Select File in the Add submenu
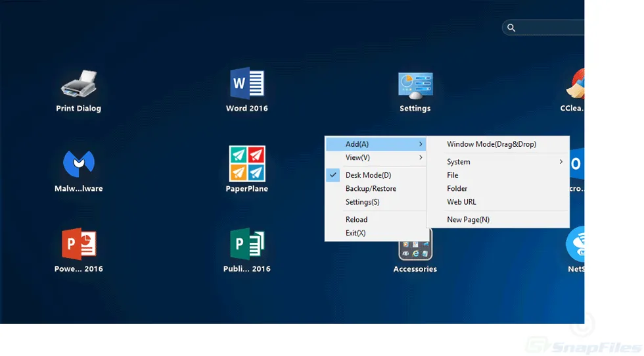Image resolution: width=644 pixels, height=356 pixels. pos(498,175)
